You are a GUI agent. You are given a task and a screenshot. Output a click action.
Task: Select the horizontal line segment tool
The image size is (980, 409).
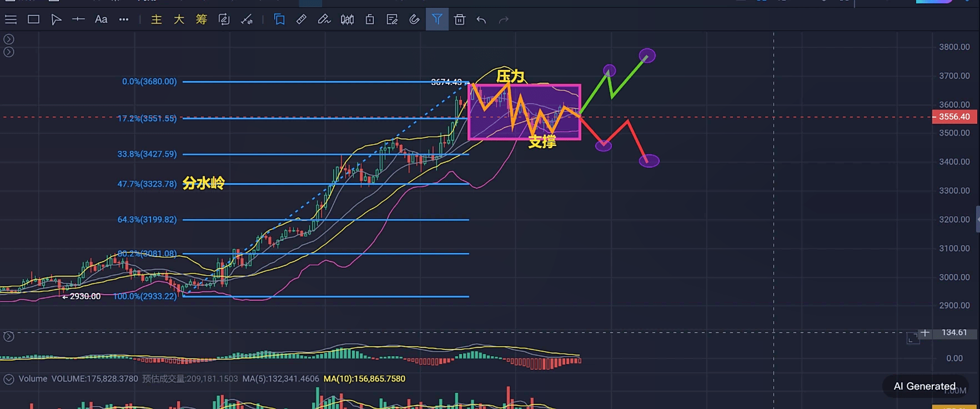tap(78, 19)
